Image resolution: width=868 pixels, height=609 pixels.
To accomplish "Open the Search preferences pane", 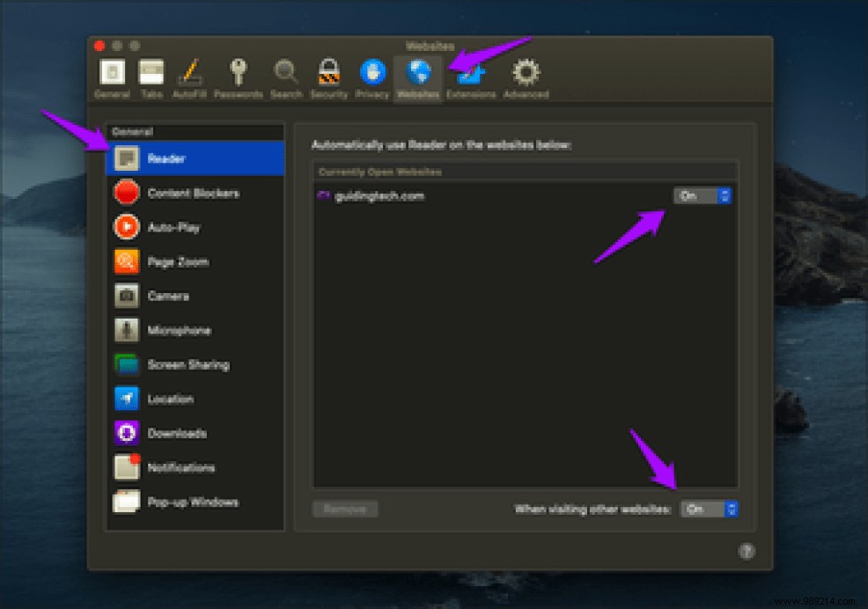I will pyautogui.click(x=285, y=75).
